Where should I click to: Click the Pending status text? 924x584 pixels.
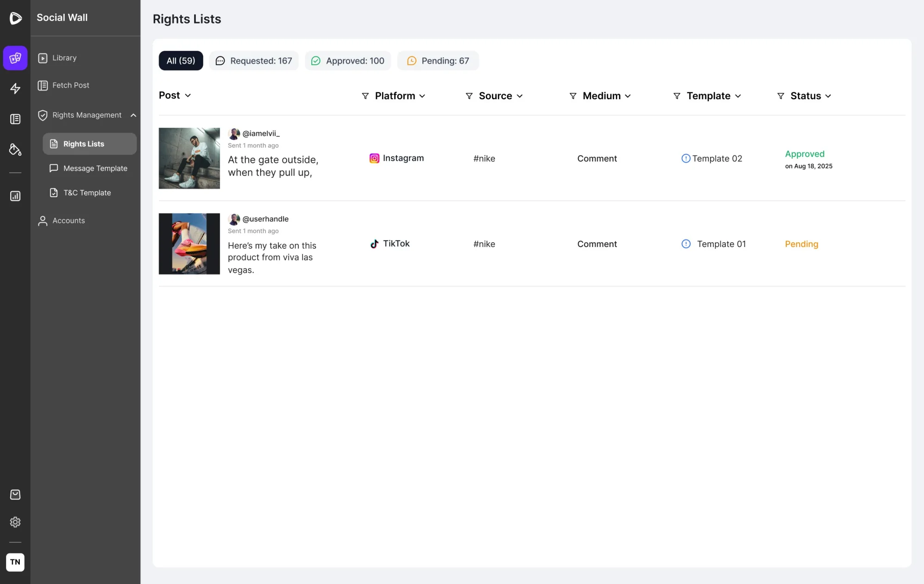coord(802,244)
